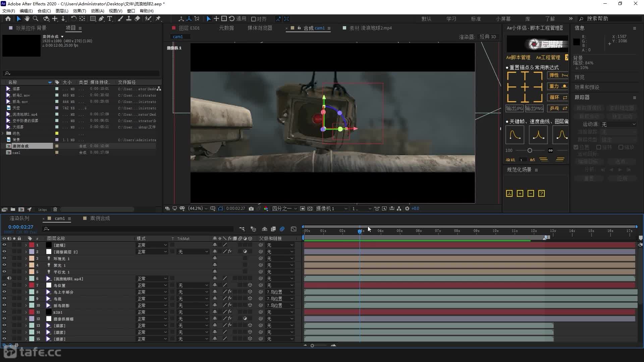
Task: Toggle the 旋转 checkbox in Tracker
Action: [598, 147]
